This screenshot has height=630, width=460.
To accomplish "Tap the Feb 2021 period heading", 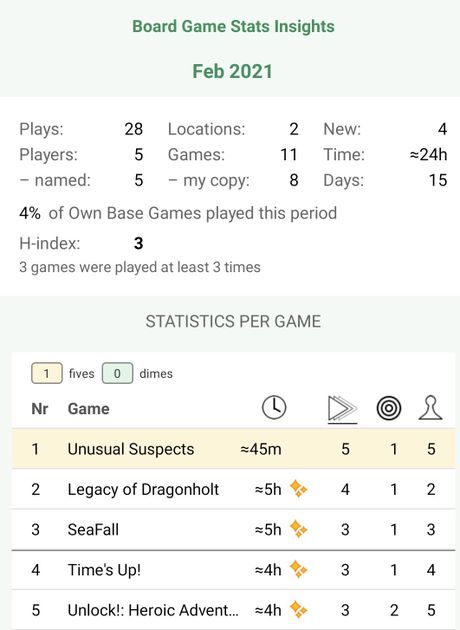I will pos(233,72).
